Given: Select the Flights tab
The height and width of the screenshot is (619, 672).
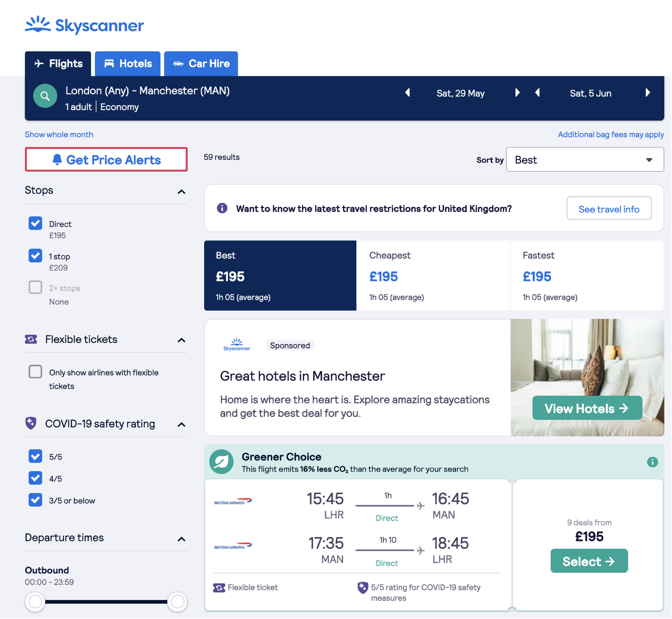Looking at the screenshot, I should tap(58, 64).
